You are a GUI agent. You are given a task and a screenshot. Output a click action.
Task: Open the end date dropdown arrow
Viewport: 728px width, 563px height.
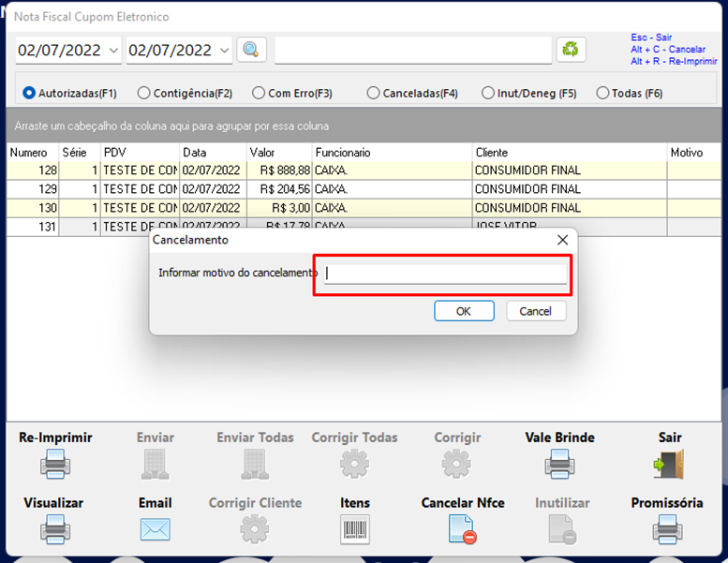click(224, 51)
